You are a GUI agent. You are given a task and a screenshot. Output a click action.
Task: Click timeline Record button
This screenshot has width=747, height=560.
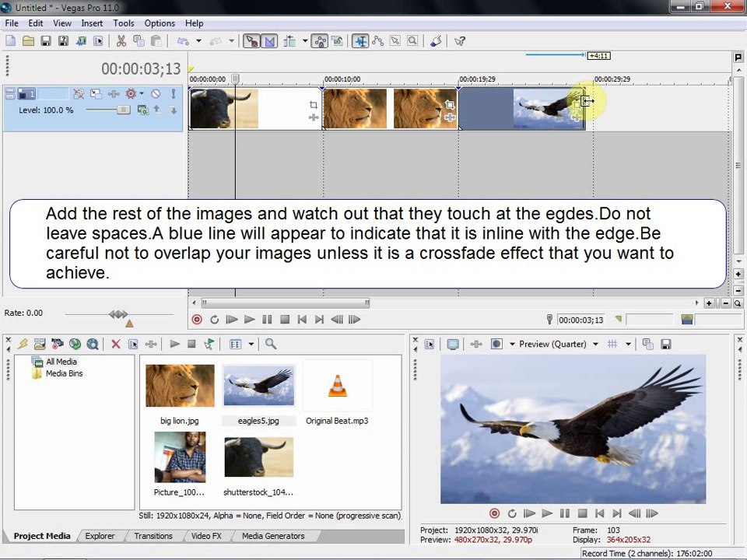point(197,320)
